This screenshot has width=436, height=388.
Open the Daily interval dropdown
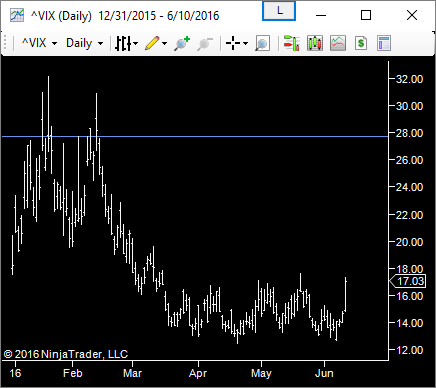[85, 43]
